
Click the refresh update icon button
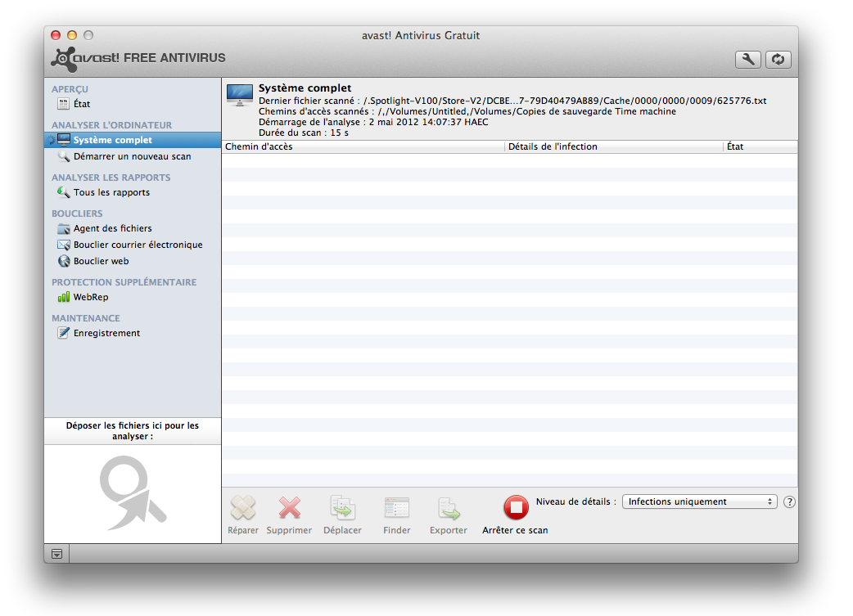[x=779, y=59]
